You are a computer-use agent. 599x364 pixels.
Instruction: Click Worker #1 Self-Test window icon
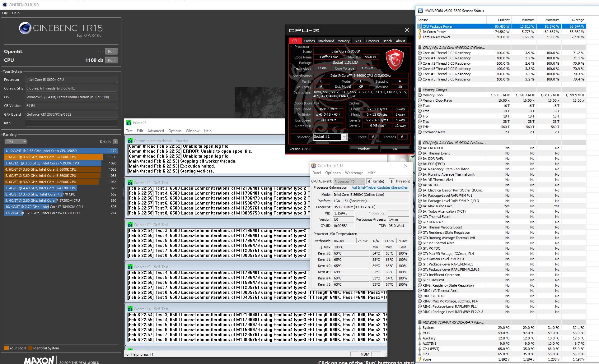pyautogui.click(x=130, y=182)
